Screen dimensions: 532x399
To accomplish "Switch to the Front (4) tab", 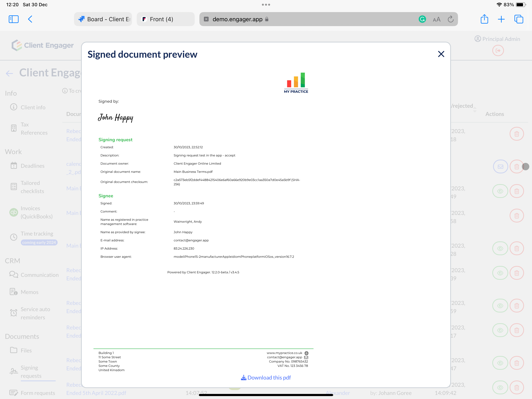I will pos(166,19).
